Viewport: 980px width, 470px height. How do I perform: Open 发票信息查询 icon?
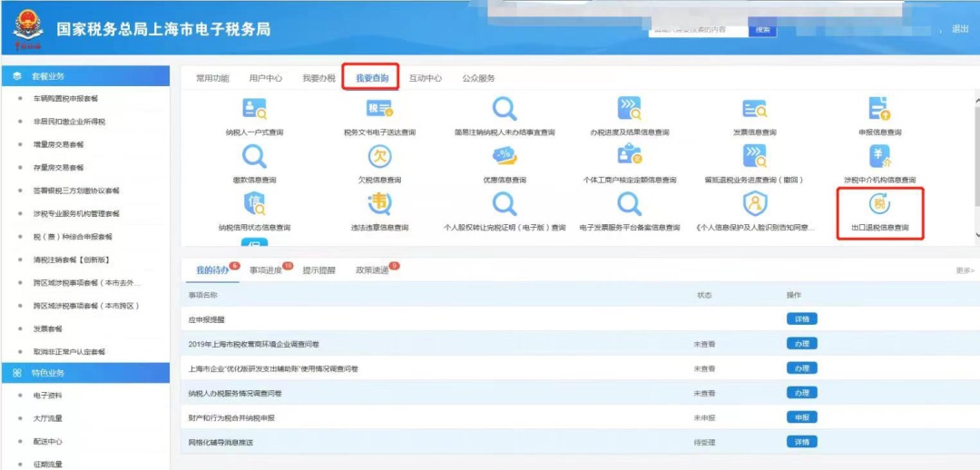[754, 110]
